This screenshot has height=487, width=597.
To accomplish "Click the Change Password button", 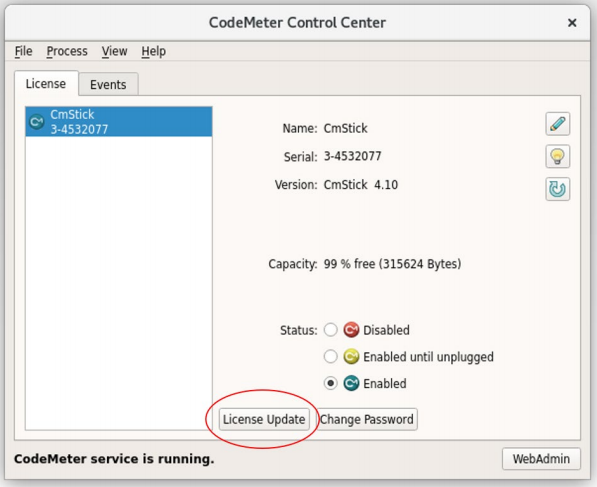I will point(367,419).
